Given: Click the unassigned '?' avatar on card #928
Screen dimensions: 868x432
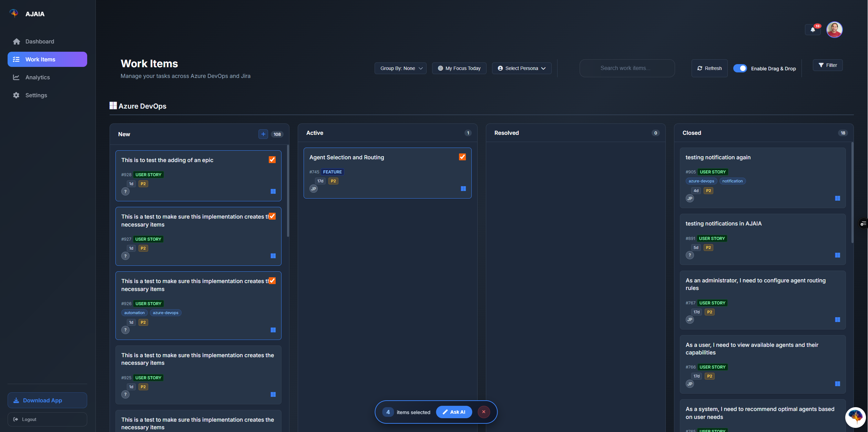Looking at the screenshot, I should coord(125,191).
